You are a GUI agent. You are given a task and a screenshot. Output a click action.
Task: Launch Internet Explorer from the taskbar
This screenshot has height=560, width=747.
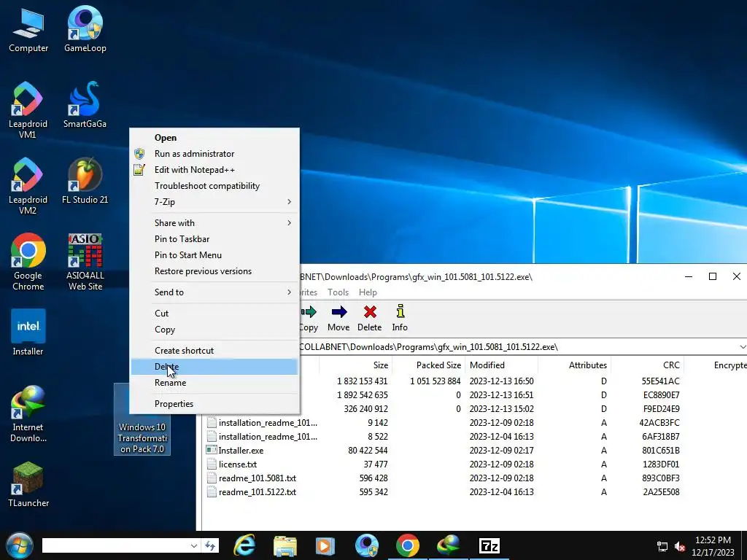245,545
